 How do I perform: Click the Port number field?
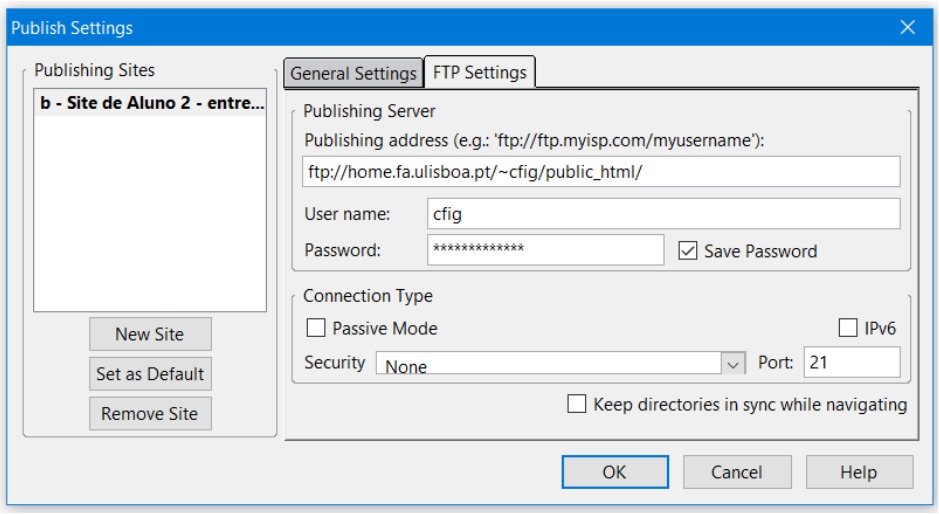tap(851, 363)
